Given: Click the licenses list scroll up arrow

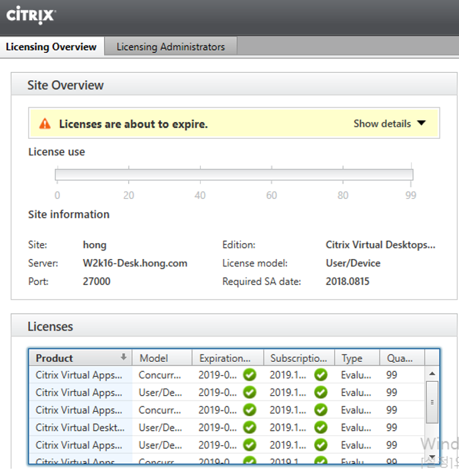Looking at the screenshot, I should [x=432, y=374].
